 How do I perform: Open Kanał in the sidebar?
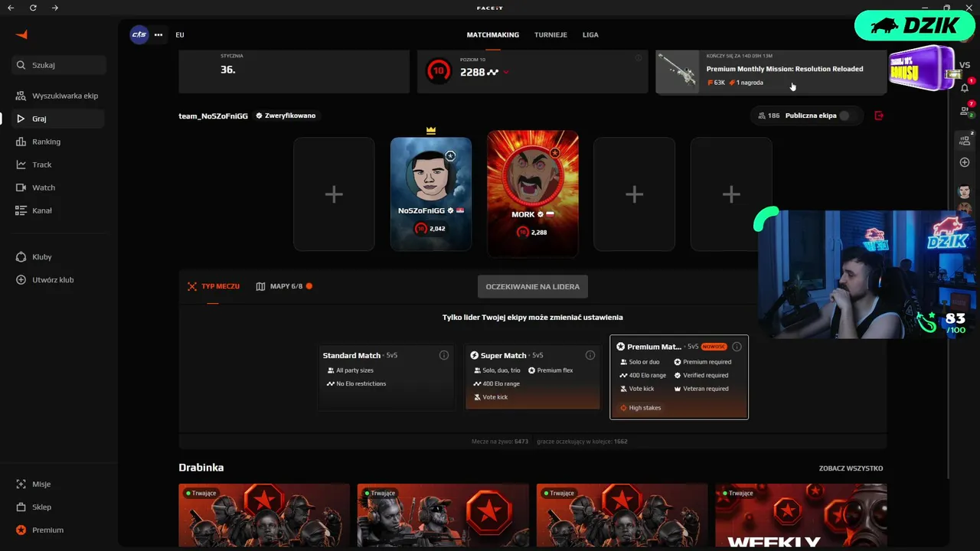[x=59, y=210]
